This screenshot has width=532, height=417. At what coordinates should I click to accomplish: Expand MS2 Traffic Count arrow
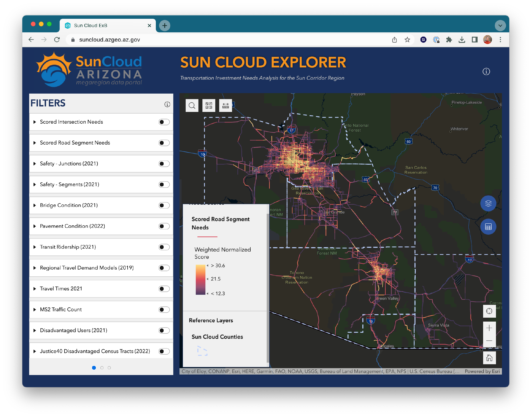[35, 310]
